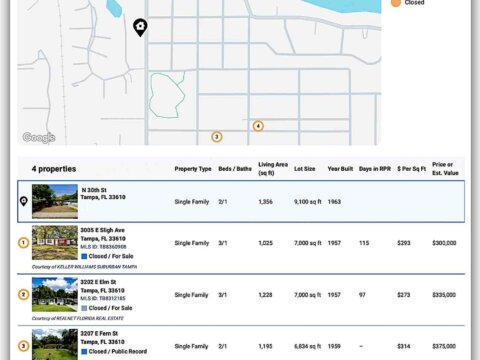The width and height of the screenshot is (480, 360).
Task: Click the Living Area column header
Action: (273, 169)
